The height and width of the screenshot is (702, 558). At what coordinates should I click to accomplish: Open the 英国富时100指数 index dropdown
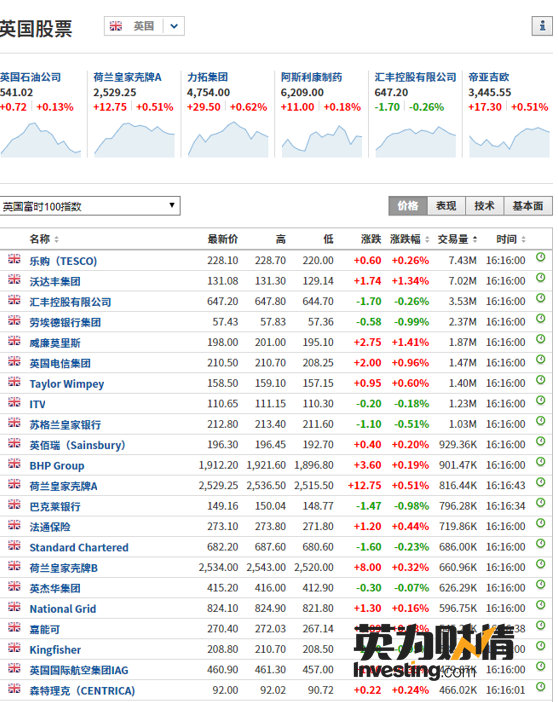(90, 206)
